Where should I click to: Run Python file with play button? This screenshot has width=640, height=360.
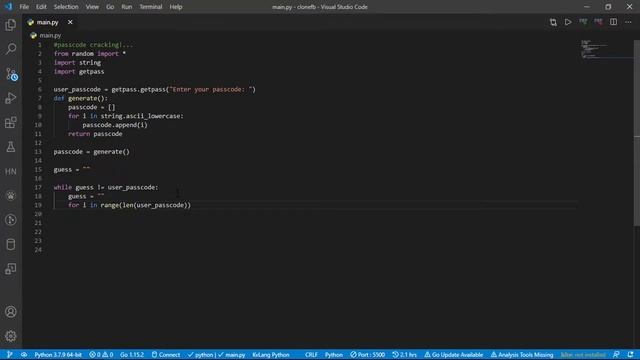tap(568, 22)
